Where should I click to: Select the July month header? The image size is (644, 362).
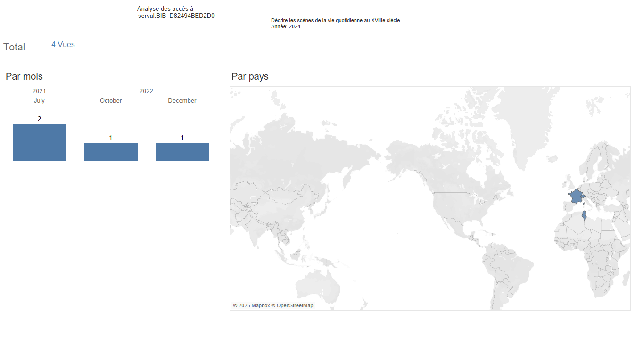(39, 100)
